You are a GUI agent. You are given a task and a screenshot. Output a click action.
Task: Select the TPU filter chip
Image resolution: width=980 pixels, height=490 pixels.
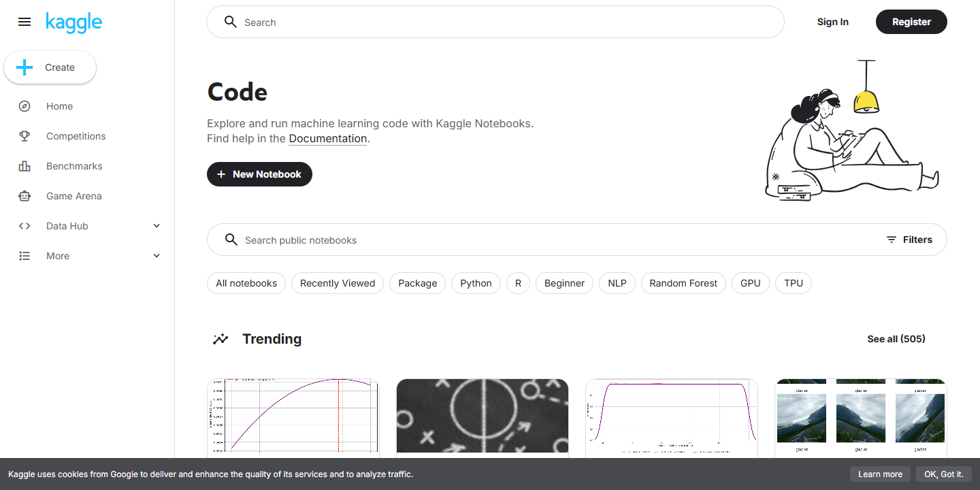(794, 283)
